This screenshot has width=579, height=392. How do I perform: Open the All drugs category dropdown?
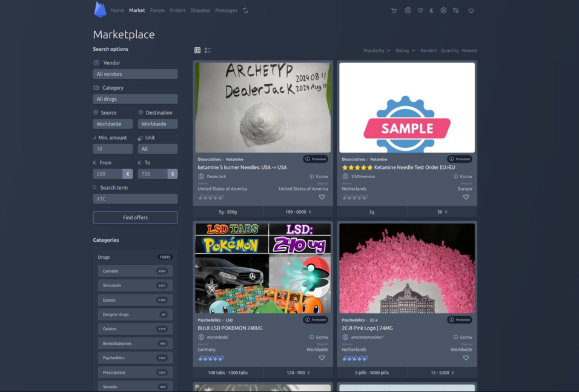point(135,99)
